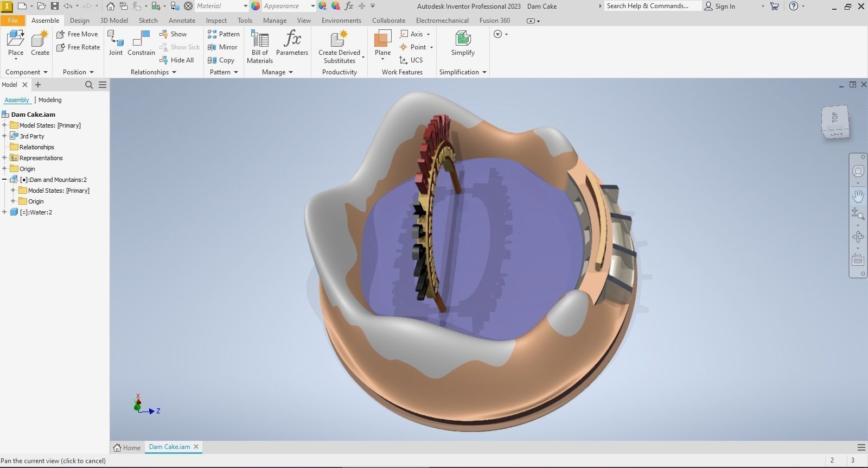868x468 pixels.
Task: Select the Free Rotate tool
Action: pyautogui.click(x=78, y=47)
